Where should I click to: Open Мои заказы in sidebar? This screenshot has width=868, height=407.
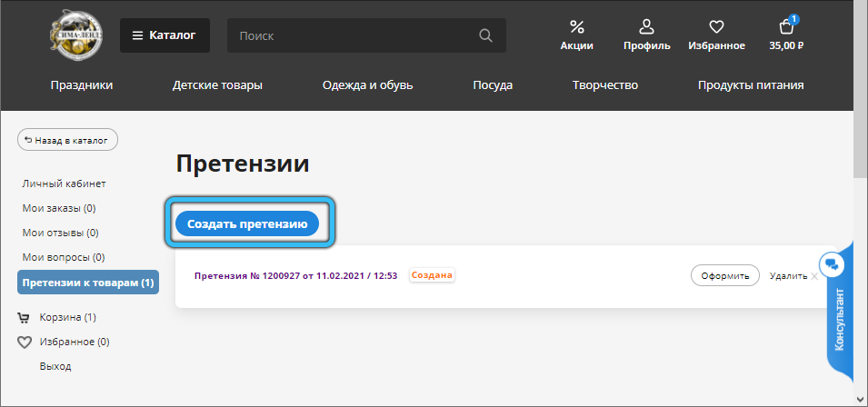click(60, 208)
